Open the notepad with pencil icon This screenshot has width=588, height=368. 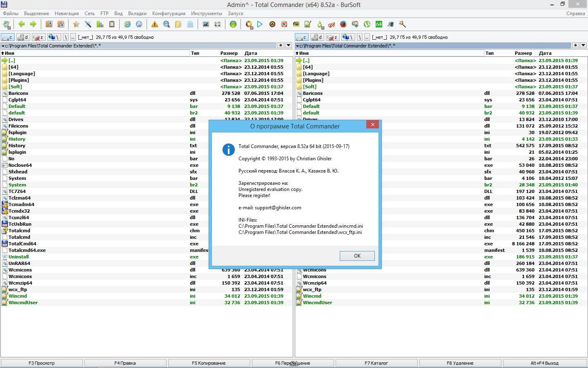click(308, 24)
